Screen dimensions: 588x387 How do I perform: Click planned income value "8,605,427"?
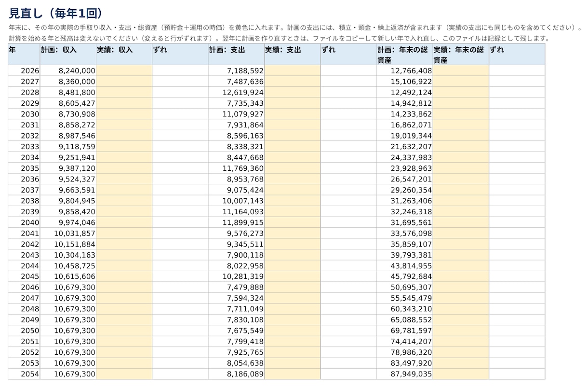point(68,103)
